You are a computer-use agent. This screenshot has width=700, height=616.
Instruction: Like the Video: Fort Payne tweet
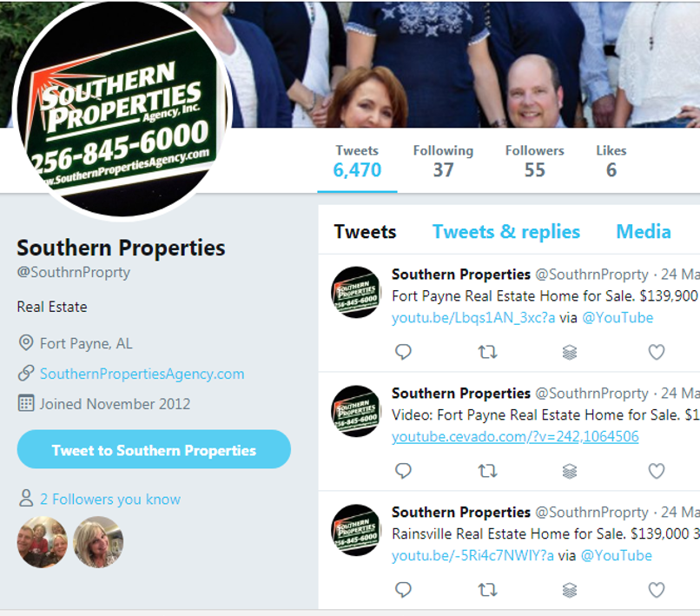point(657,471)
